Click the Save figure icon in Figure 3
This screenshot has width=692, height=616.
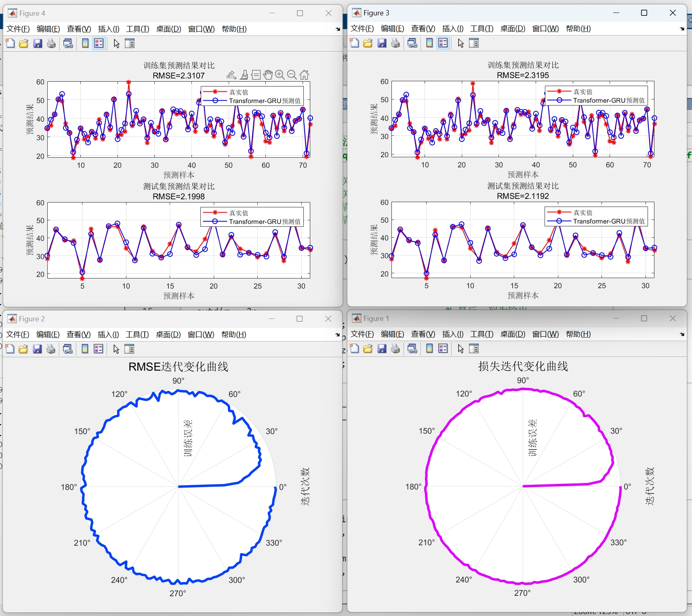(381, 43)
